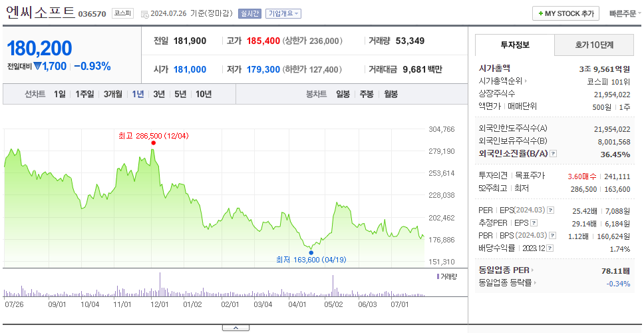This screenshot has height=333, width=644.
Task: Click the red 최고 286,500 chart marker
Action: (153, 143)
